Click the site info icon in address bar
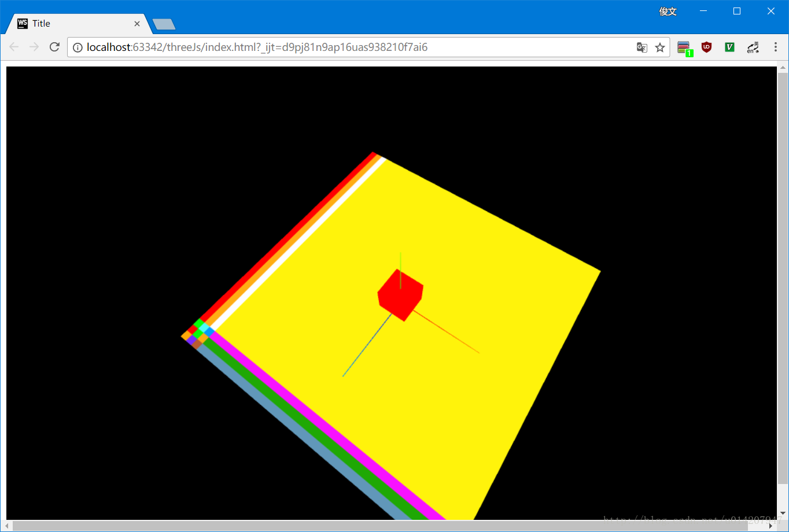Viewport: 789px width, 532px height. coord(78,47)
